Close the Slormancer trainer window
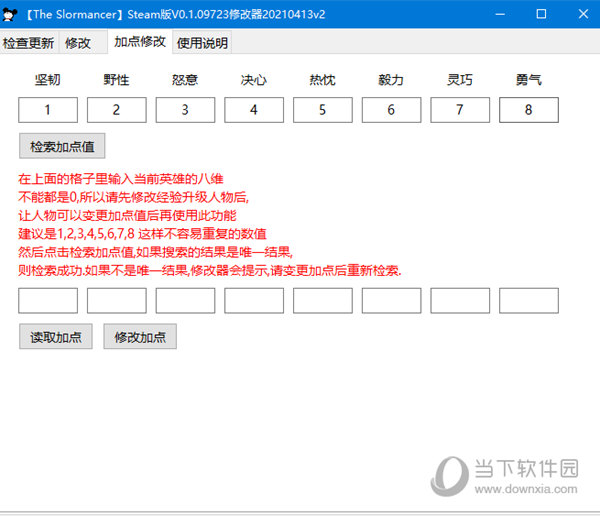The image size is (600, 516). [x=583, y=14]
